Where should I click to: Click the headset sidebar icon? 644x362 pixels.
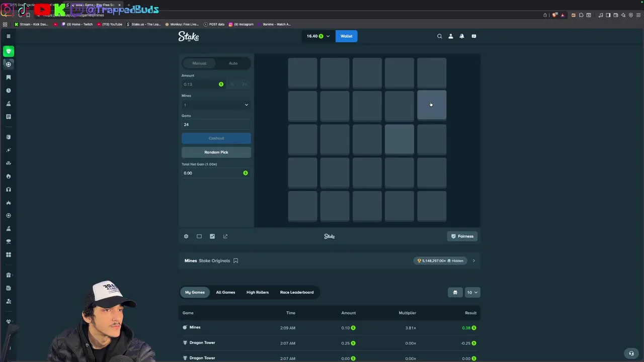click(9, 190)
